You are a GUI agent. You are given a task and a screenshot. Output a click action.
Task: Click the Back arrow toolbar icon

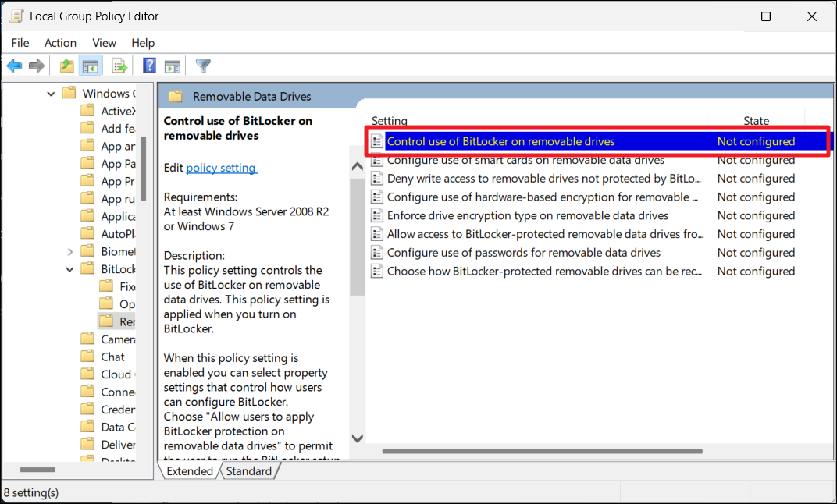tap(14, 66)
